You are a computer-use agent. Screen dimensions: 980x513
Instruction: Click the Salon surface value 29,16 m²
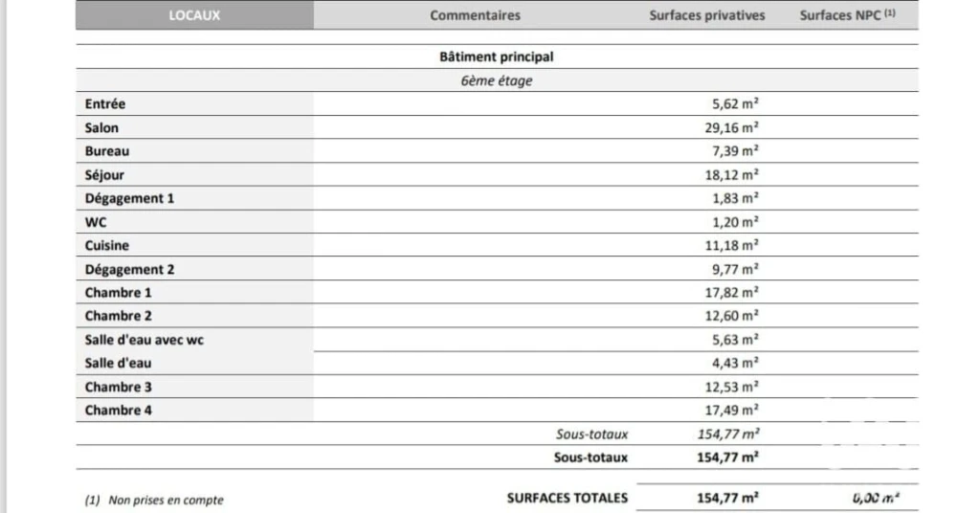point(731,127)
